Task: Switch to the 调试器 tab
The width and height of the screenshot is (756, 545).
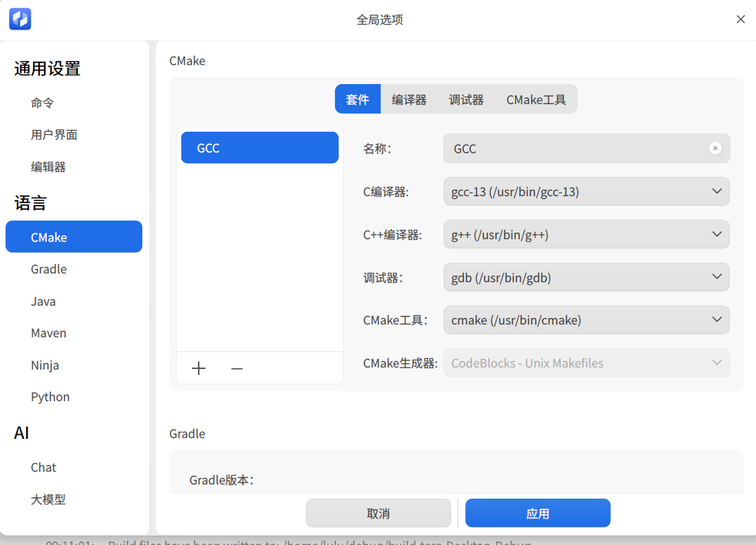Action: 466,99
